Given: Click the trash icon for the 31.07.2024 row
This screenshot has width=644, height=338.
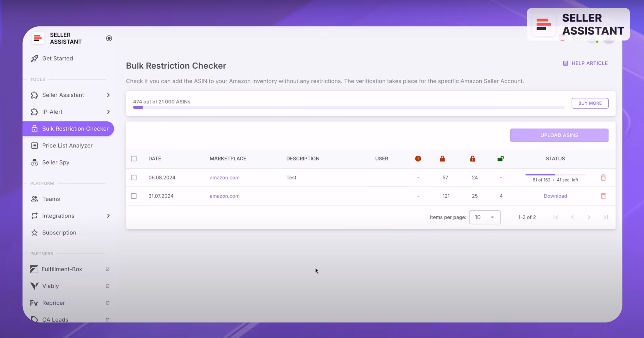Looking at the screenshot, I should [603, 196].
